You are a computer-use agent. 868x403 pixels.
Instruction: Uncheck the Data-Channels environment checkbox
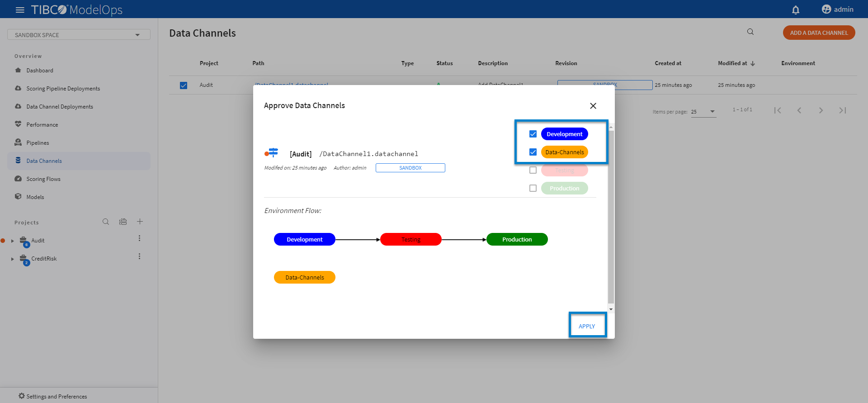point(533,152)
